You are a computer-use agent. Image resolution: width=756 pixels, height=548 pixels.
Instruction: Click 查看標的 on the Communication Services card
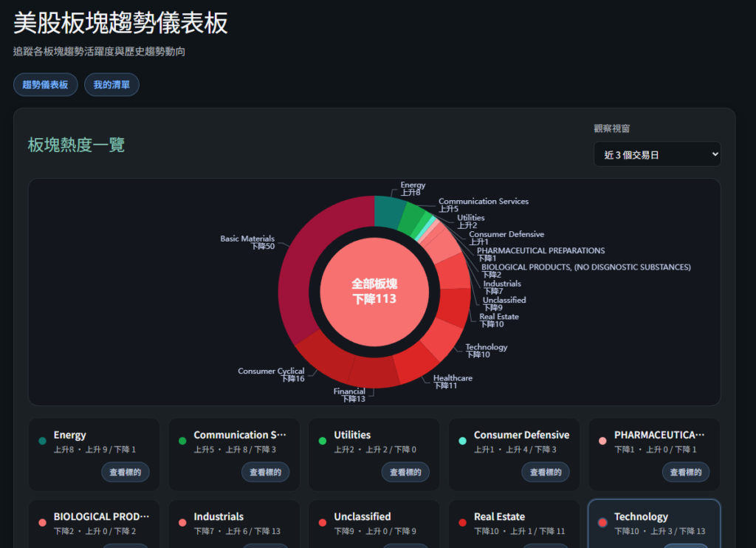pos(265,472)
